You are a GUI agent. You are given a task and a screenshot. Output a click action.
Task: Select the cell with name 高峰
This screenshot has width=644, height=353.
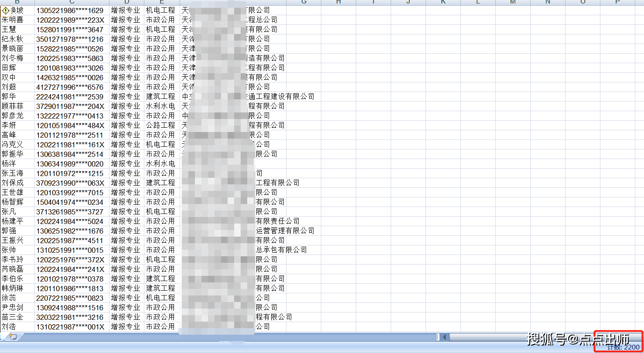coord(17,135)
